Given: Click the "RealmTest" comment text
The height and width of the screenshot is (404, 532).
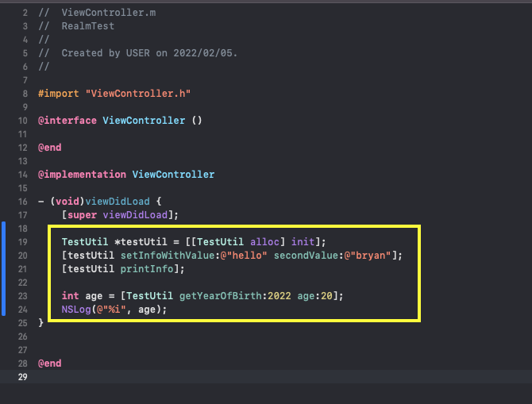Looking at the screenshot, I should pyautogui.click(x=88, y=26).
